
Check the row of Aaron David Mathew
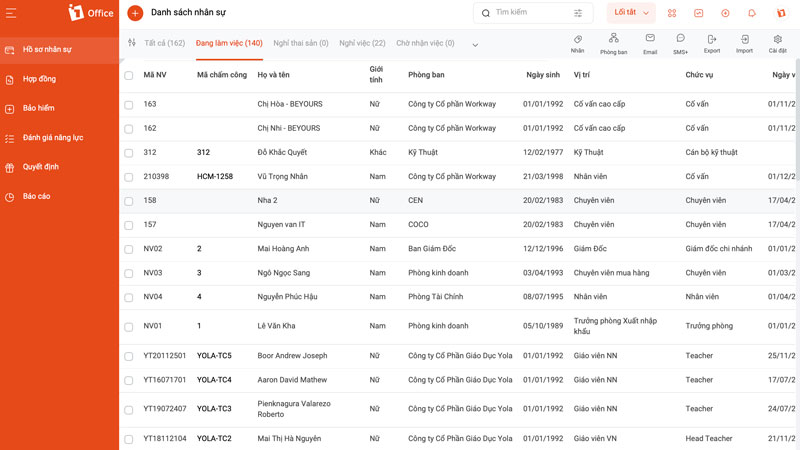click(129, 381)
